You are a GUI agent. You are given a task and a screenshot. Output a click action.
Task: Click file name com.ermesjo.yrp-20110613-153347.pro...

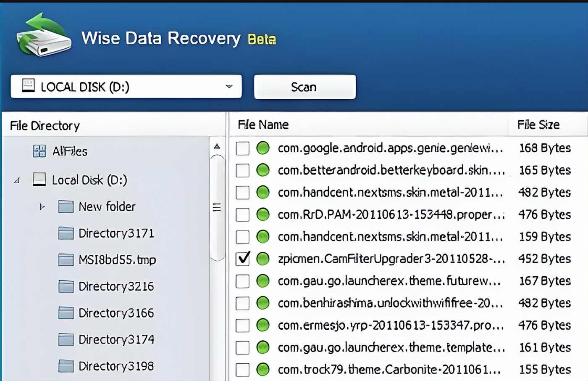coord(391,325)
